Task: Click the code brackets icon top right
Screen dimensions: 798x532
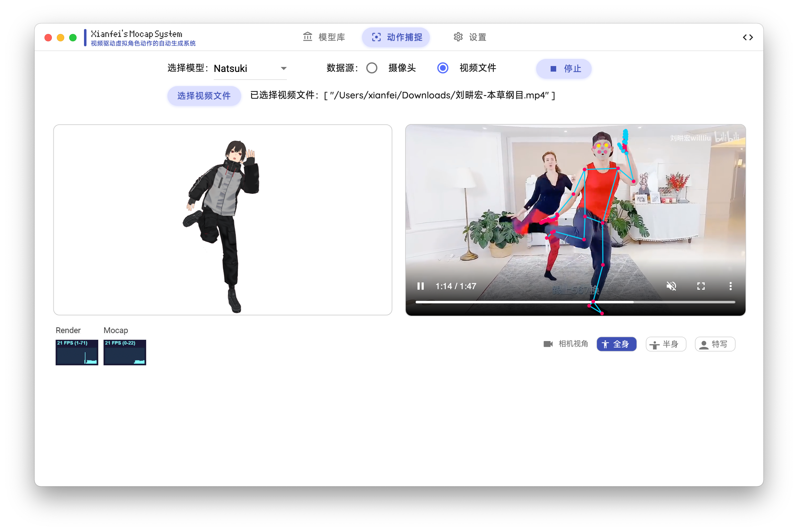Action: click(748, 37)
